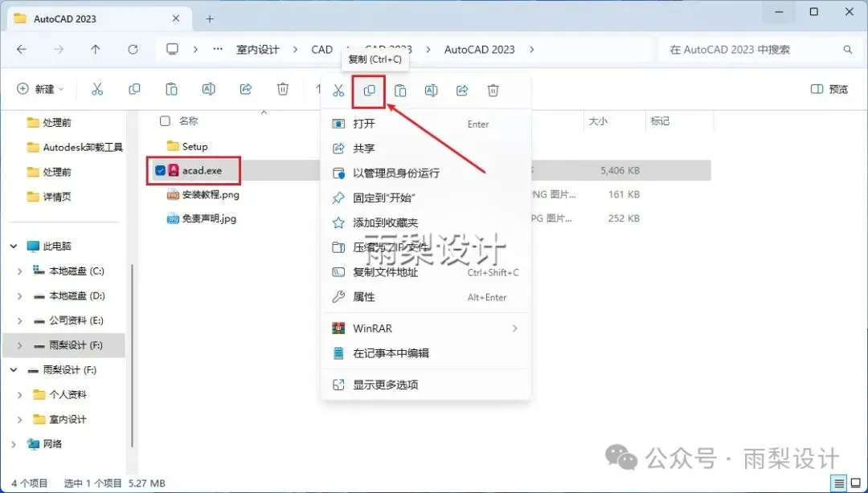Click the sidebar vertical scrollbar
This screenshot has width=868, height=493.
[x=132, y=355]
